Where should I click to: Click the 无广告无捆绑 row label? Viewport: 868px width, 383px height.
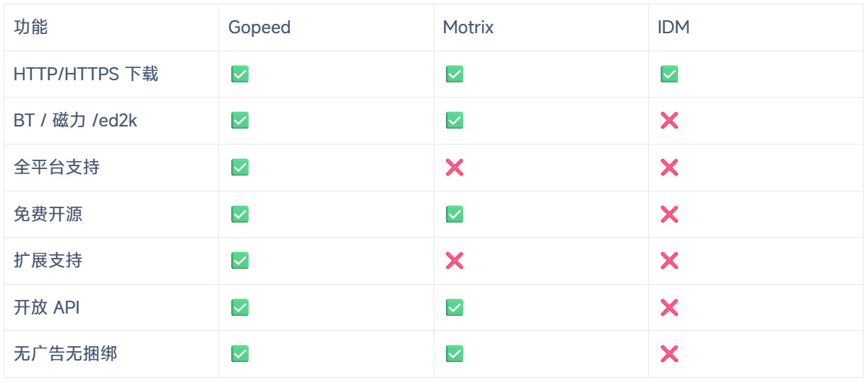pyautogui.click(x=65, y=354)
